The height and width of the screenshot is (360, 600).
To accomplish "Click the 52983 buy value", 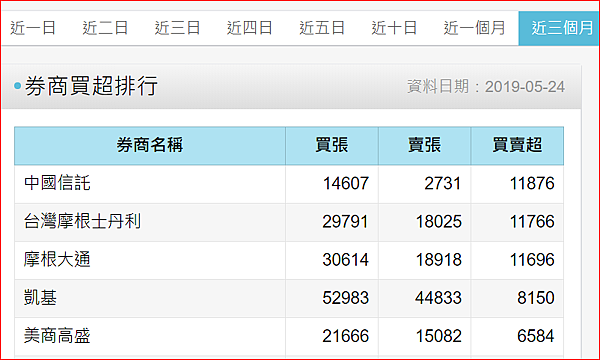I will pyautogui.click(x=346, y=298).
